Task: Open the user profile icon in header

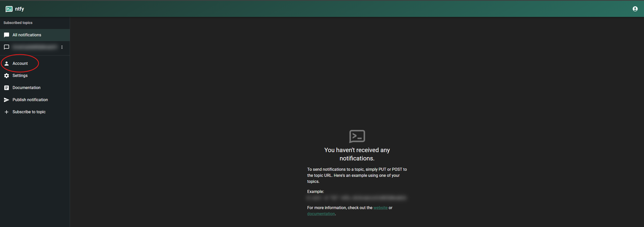Action: coord(635,9)
